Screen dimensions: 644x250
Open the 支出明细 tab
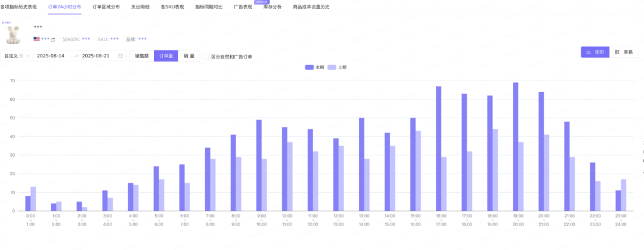pyautogui.click(x=140, y=7)
